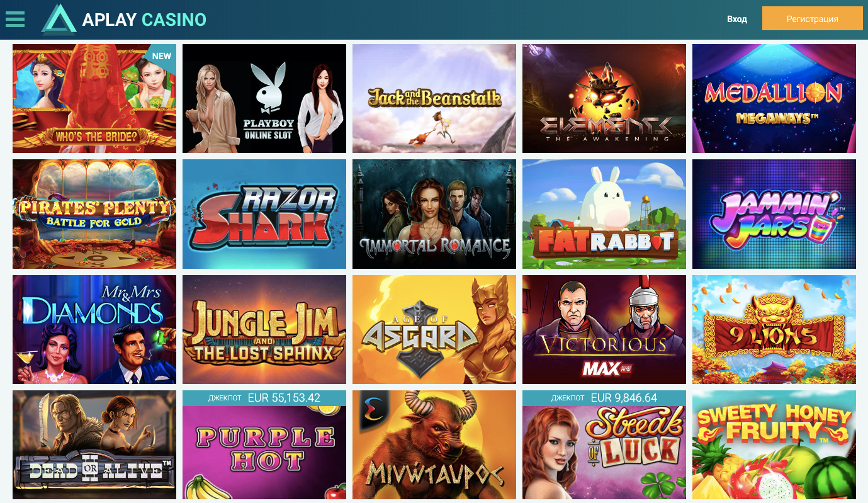Viewport: 868px width, 503px height.
Task: Click the Вход login link
Action: pos(736,19)
